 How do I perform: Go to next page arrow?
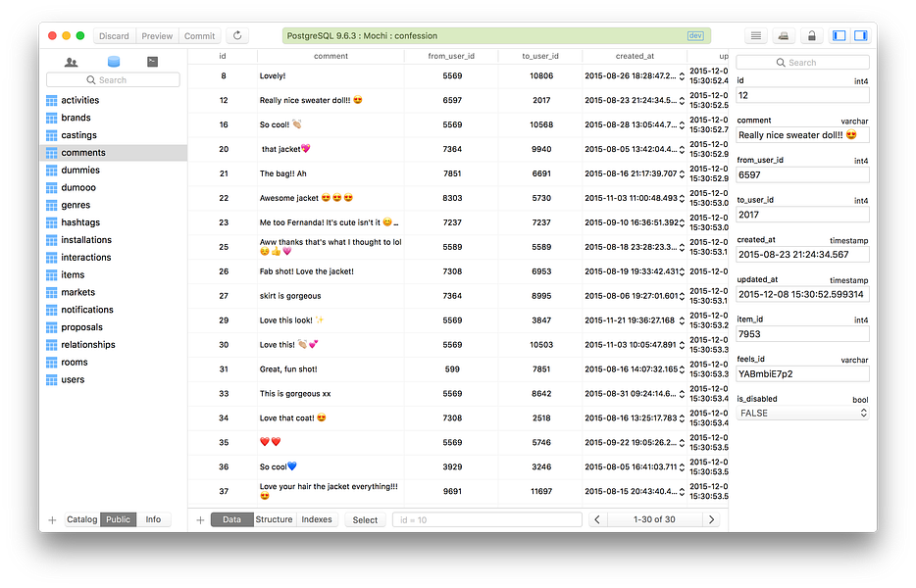pyautogui.click(x=711, y=519)
